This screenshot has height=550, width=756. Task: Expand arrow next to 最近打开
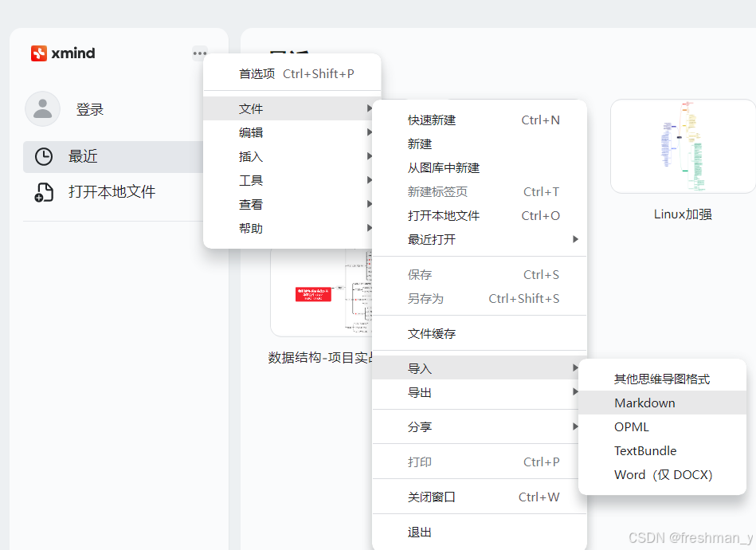pyautogui.click(x=575, y=239)
